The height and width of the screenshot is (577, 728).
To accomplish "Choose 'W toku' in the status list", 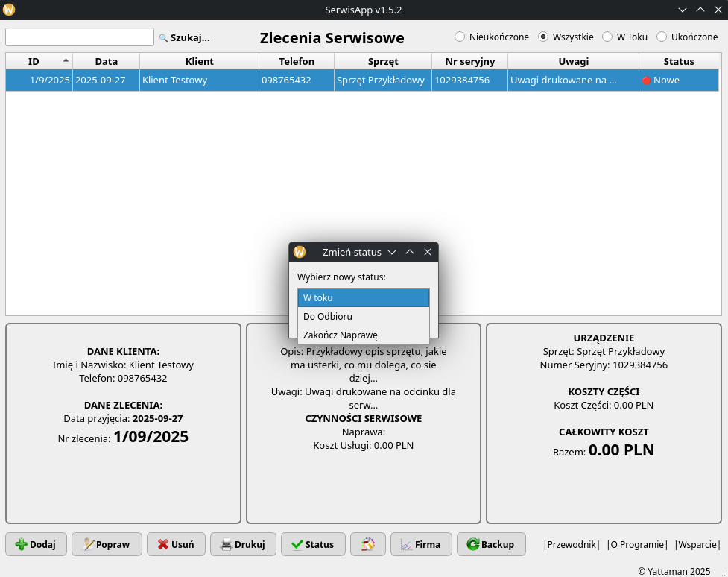I will click(x=364, y=297).
